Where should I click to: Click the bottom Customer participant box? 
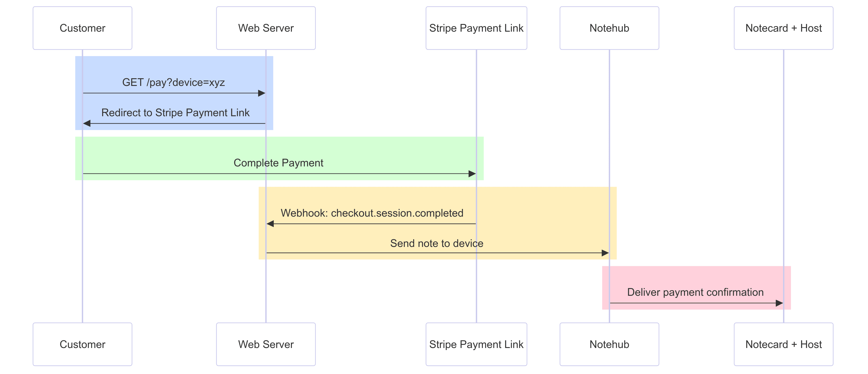(x=82, y=344)
